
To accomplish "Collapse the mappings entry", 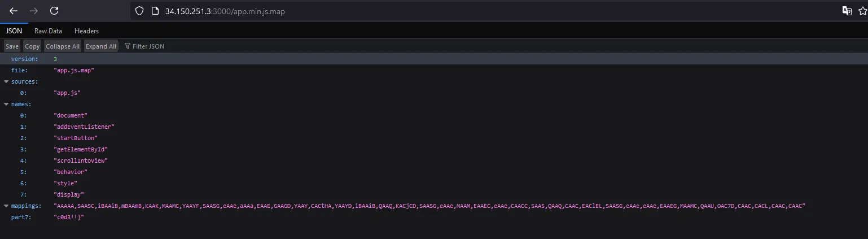I will pyautogui.click(x=6, y=206).
